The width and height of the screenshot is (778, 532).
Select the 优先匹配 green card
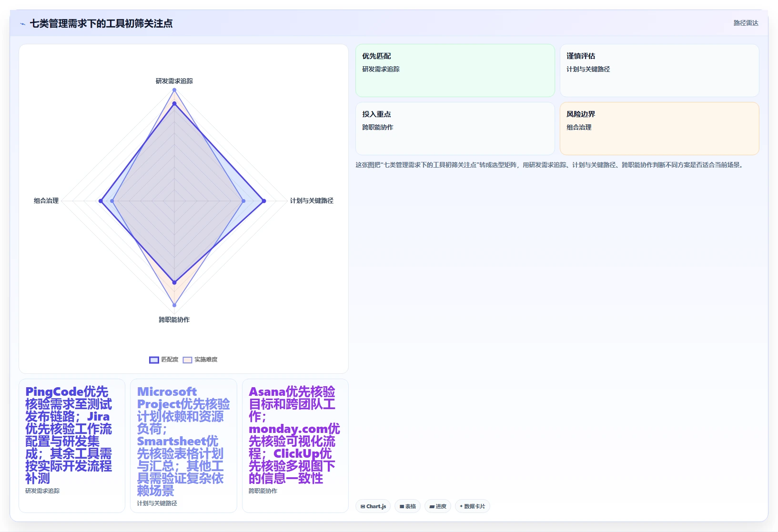coord(455,70)
